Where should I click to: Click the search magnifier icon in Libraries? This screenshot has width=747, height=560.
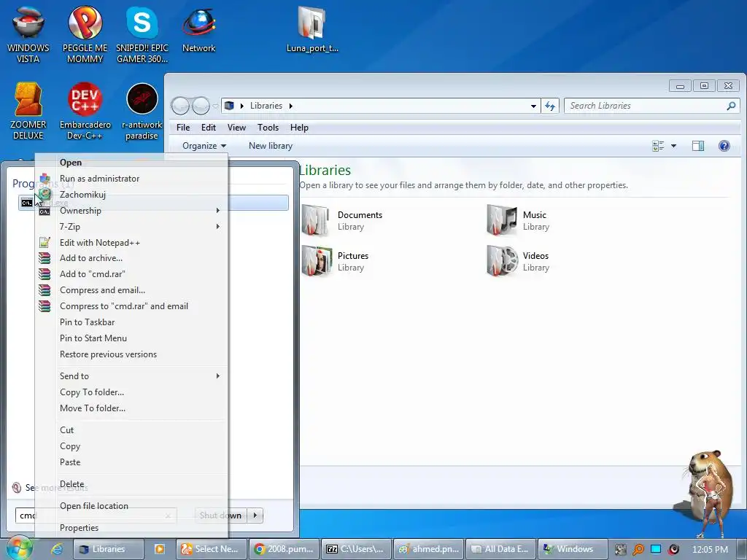731,106
